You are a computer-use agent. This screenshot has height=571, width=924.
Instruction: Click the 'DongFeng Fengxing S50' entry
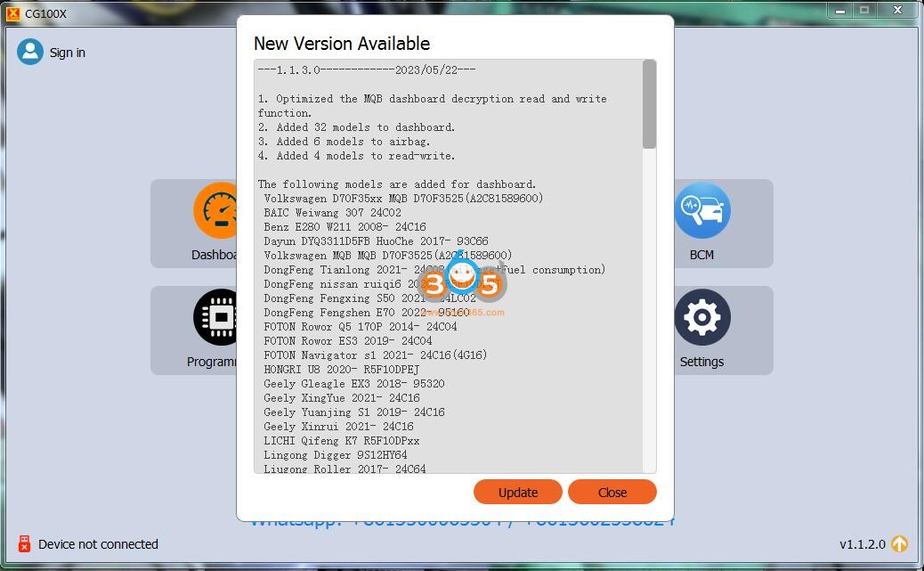click(369, 298)
